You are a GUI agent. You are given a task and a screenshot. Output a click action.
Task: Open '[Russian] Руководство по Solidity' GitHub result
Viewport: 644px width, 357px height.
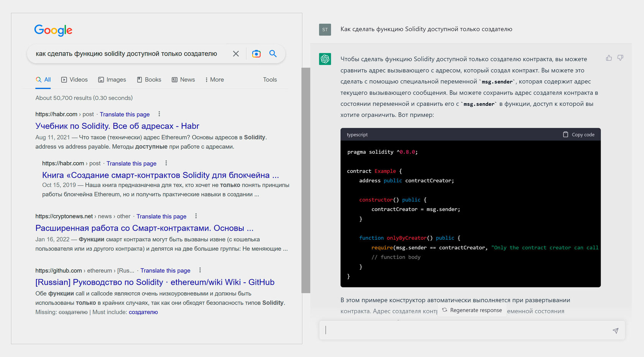[x=155, y=282]
